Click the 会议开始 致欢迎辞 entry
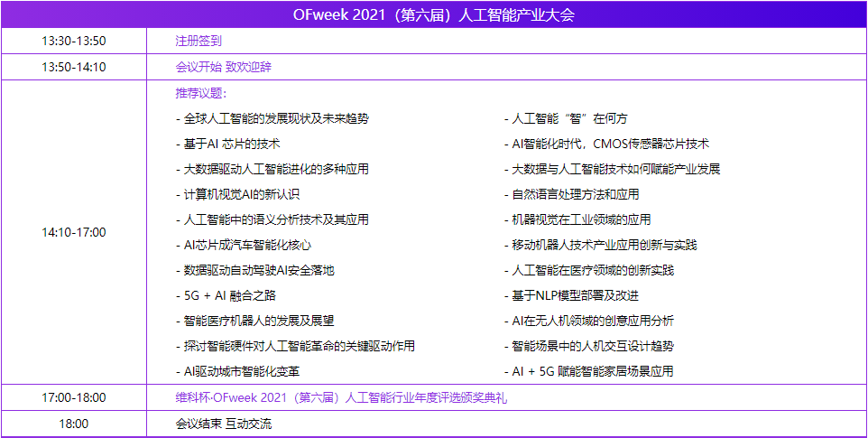This screenshot has width=868, height=438. (x=224, y=67)
